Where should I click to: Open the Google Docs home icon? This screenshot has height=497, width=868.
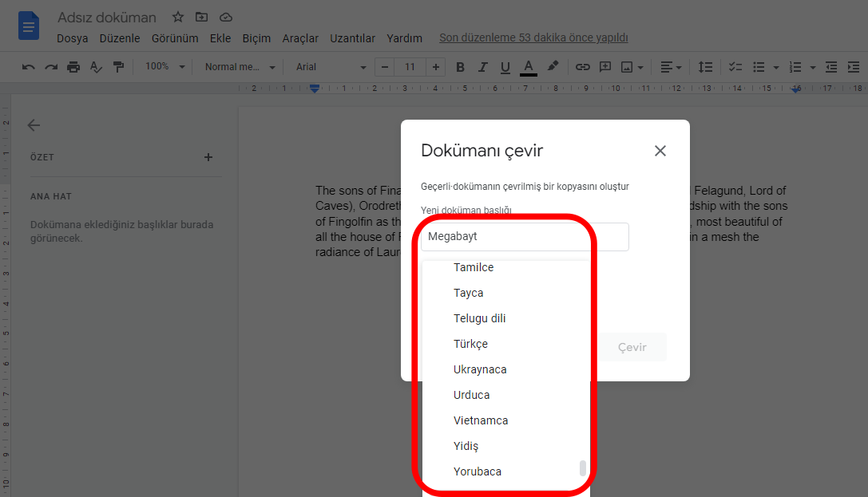(29, 26)
